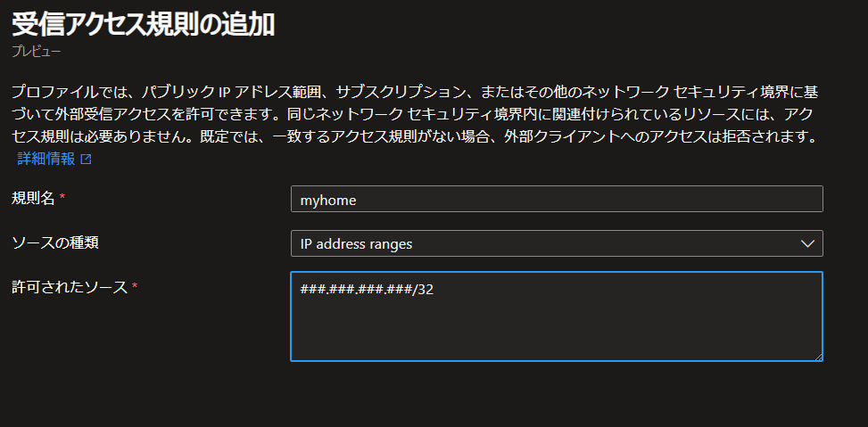Viewport: 868px width, 427px height.
Task: Click the resize grip of the allowed sources textarea
Action: tap(818, 357)
